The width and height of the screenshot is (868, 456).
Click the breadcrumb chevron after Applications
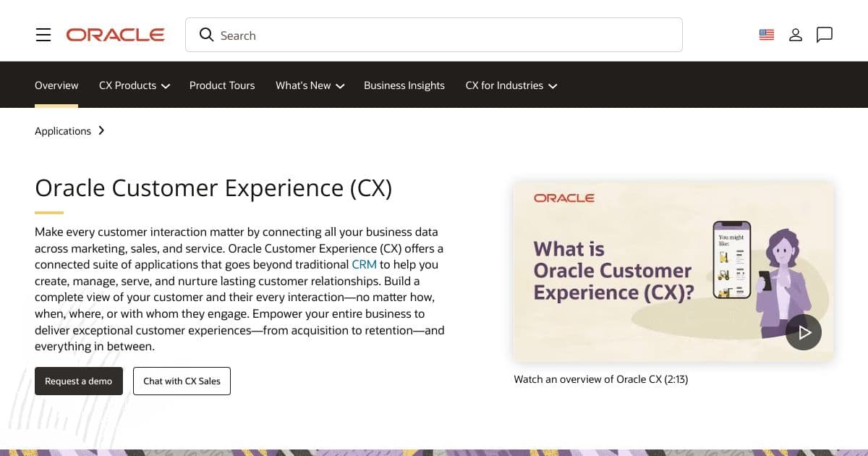(101, 131)
